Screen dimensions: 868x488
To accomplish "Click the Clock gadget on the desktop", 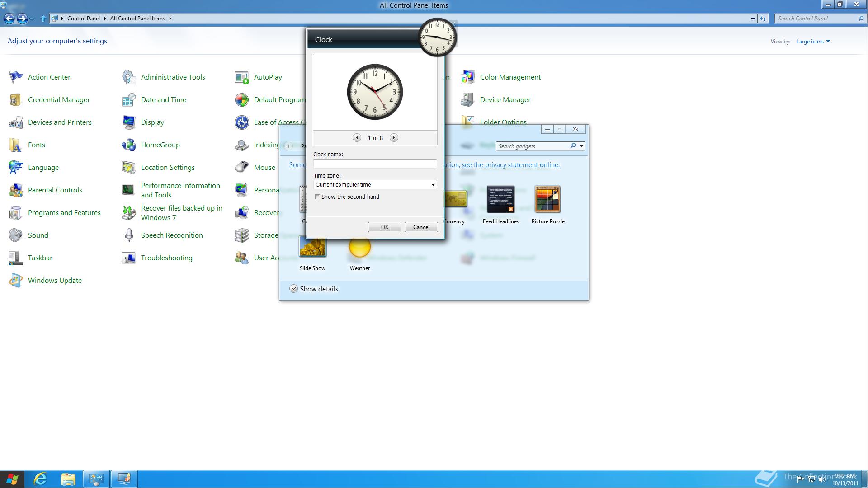I will point(437,37).
